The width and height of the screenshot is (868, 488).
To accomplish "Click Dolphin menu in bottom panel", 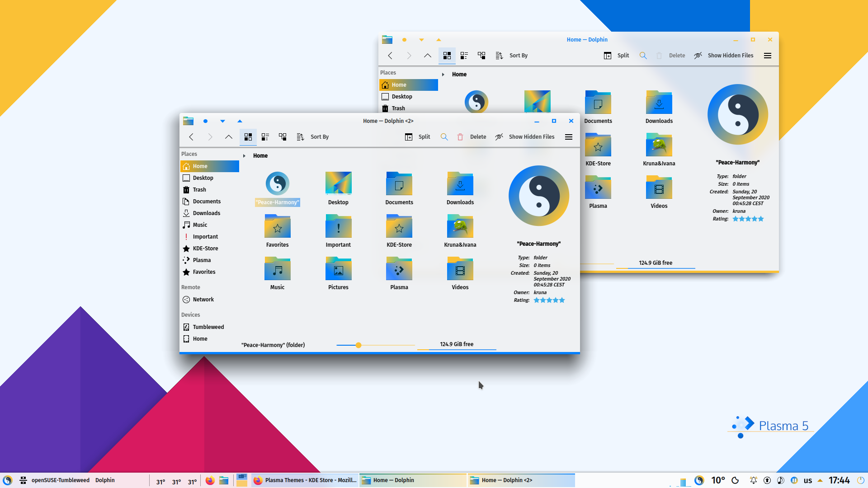I will click(x=105, y=480).
